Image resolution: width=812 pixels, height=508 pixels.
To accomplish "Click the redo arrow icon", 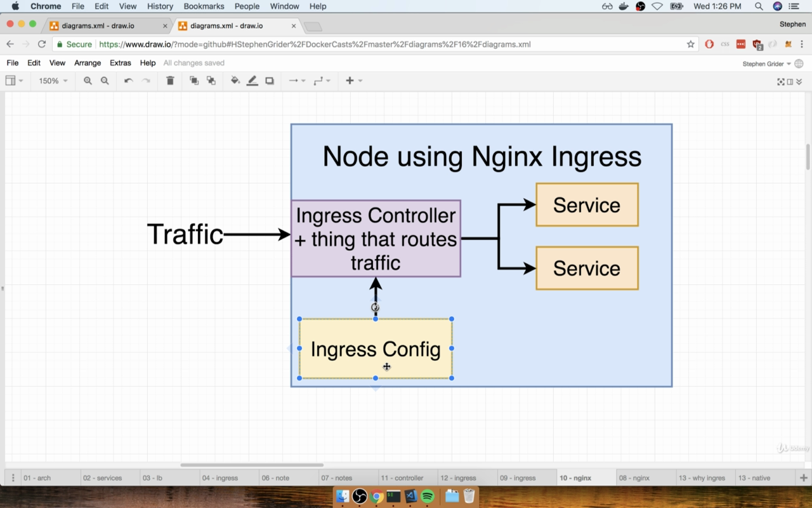I will click(146, 81).
